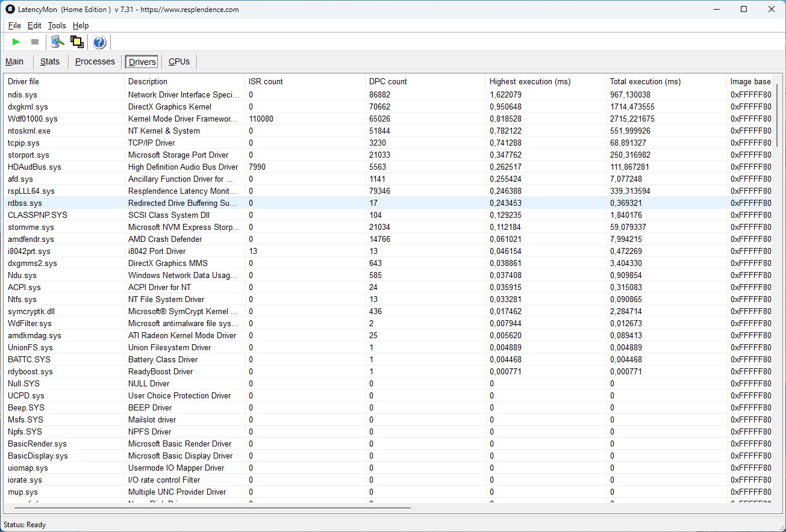
Task: Sort by Highest execution (ms) column header
Action: 529,81
